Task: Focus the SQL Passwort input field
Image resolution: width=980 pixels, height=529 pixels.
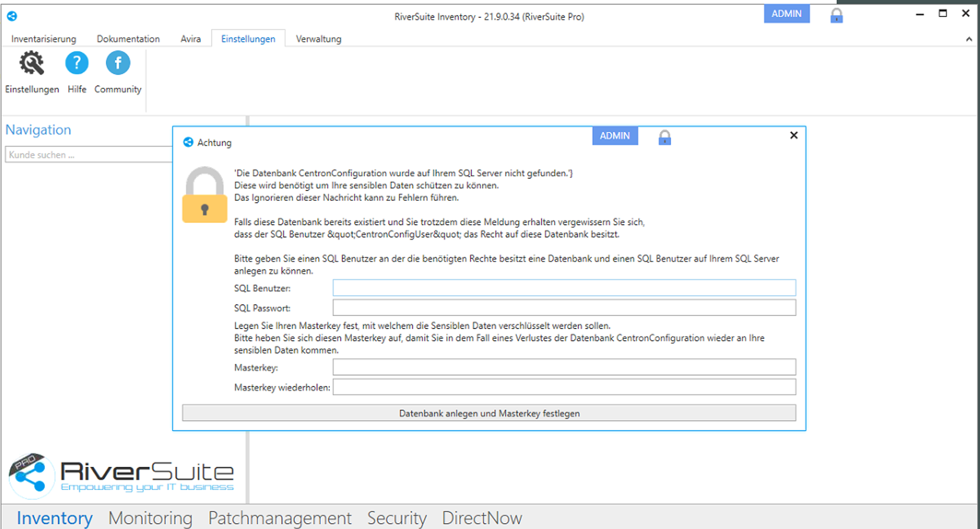Action: 564,308
